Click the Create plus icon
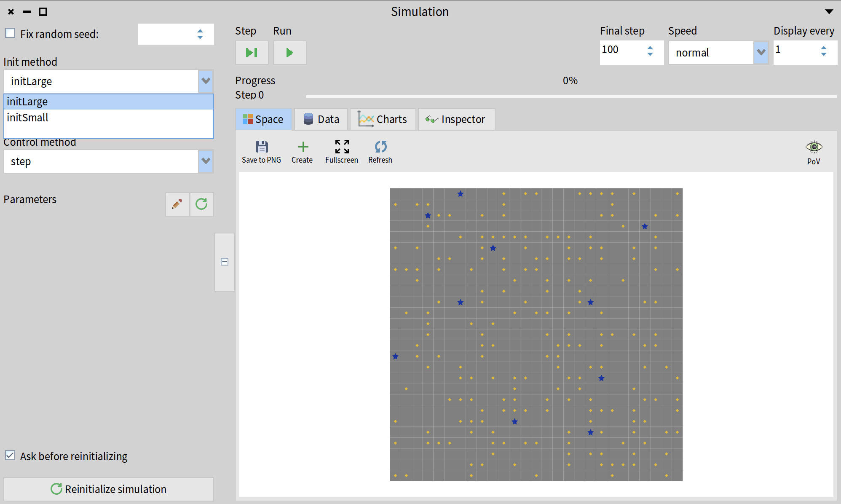This screenshot has width=841, height=504. tap(303, 147)
